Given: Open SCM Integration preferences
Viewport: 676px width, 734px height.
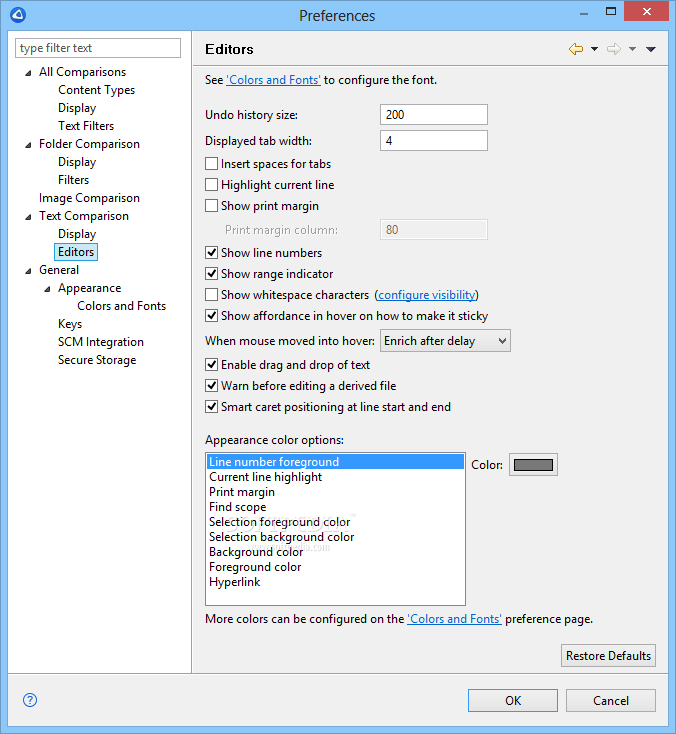Looking at the screenshot, I should (x=101, y=342).
